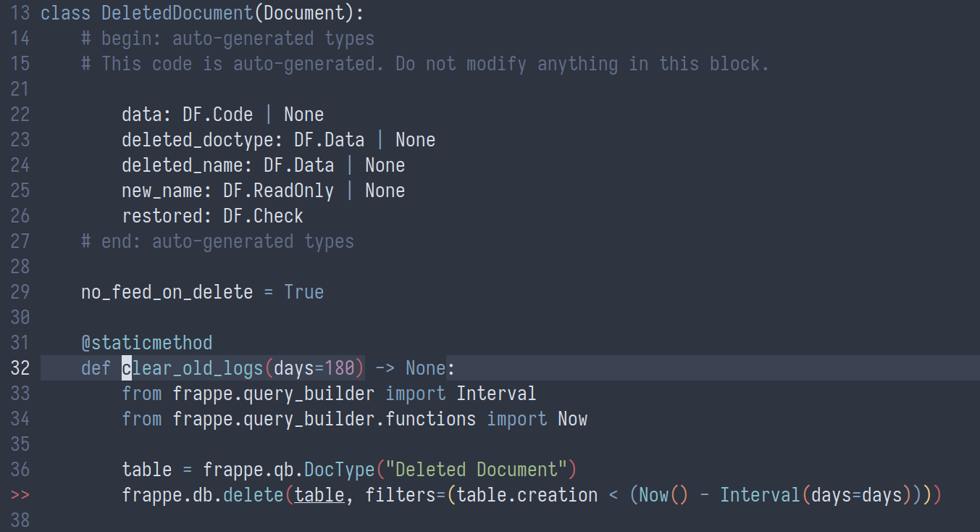
Task: Click line number 32 in the gutter
Action: 20,368
